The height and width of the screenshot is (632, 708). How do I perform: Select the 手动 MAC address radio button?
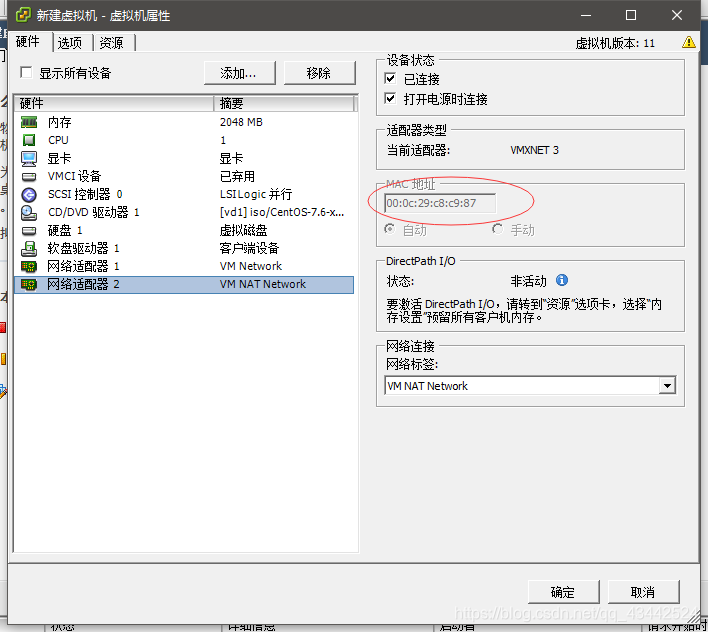point(498,229)
